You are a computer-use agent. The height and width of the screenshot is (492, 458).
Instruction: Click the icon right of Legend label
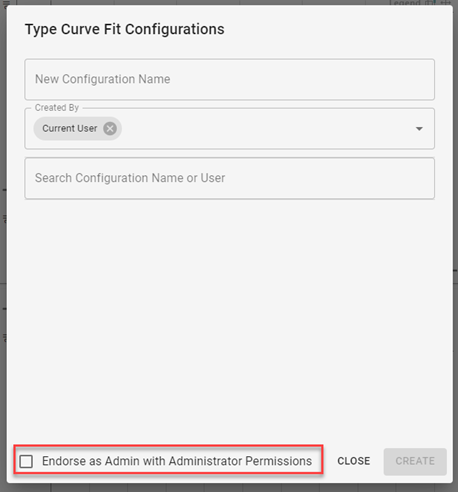pyautogui.click(x=429, y=2)
